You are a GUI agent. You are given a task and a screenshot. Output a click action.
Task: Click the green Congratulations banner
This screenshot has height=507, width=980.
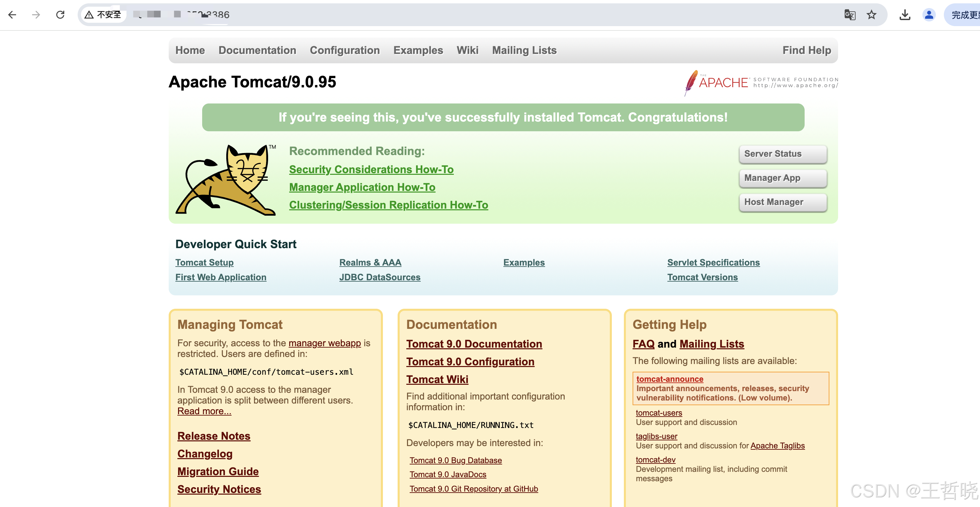tap(503, 118)
